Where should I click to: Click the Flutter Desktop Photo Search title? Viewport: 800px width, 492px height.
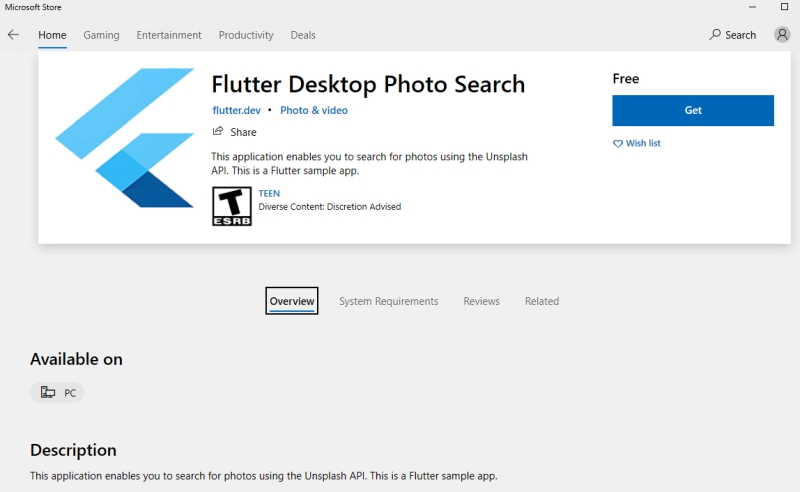tap(368, 84)
